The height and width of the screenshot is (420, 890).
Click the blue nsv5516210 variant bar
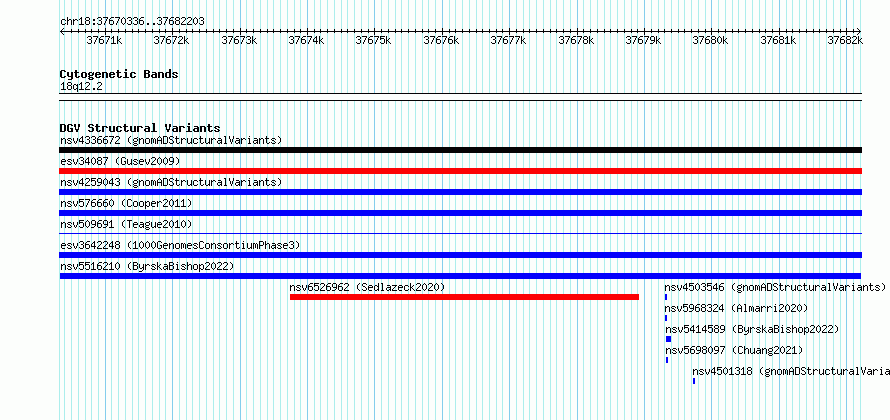(x=461, y=276)
